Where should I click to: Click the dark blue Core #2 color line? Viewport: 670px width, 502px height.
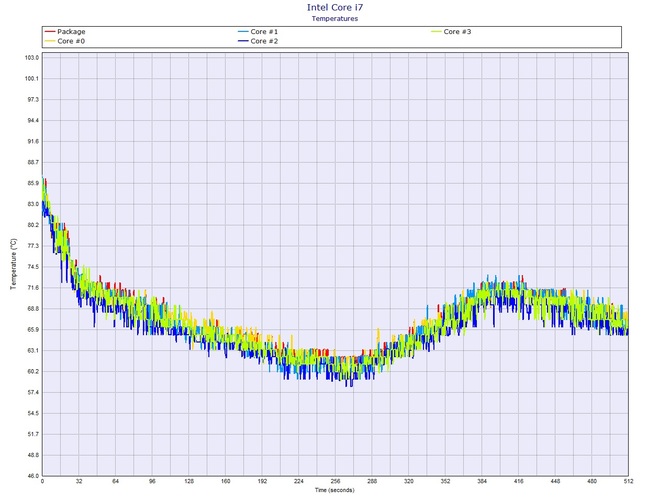pos(243,41)
